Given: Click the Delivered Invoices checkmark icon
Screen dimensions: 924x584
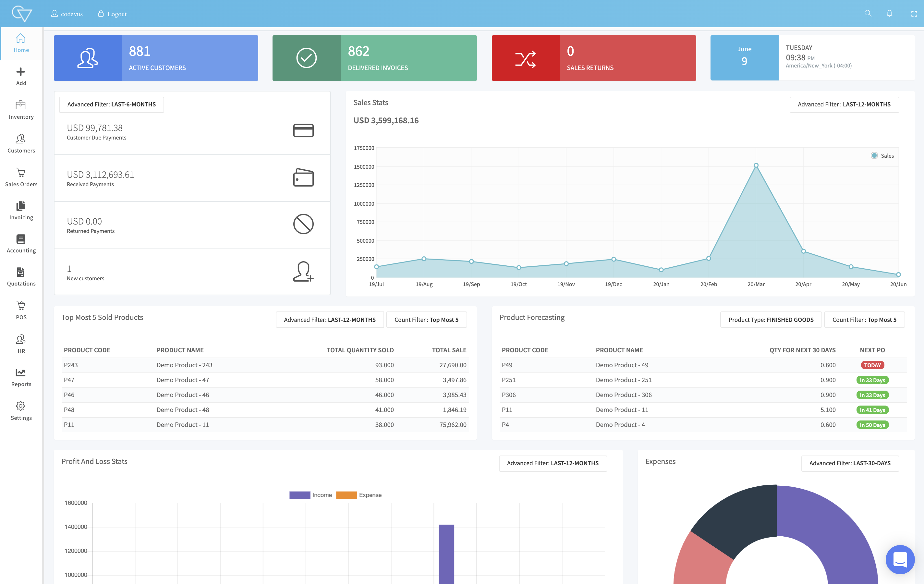Looking at the screenshot, I should 306,58.
